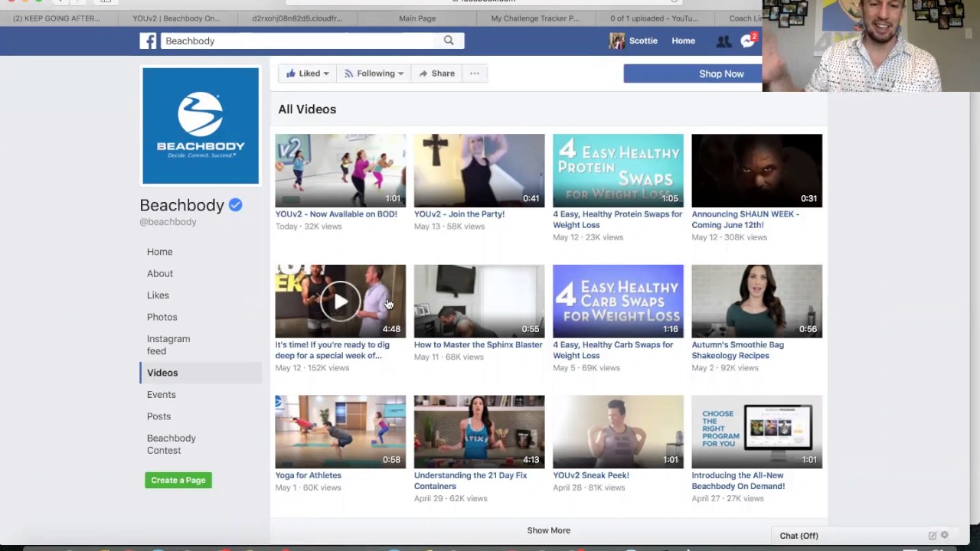Click the @beachbody handle text
Screen dimensions: 980x551
click(x=168, y=222)
